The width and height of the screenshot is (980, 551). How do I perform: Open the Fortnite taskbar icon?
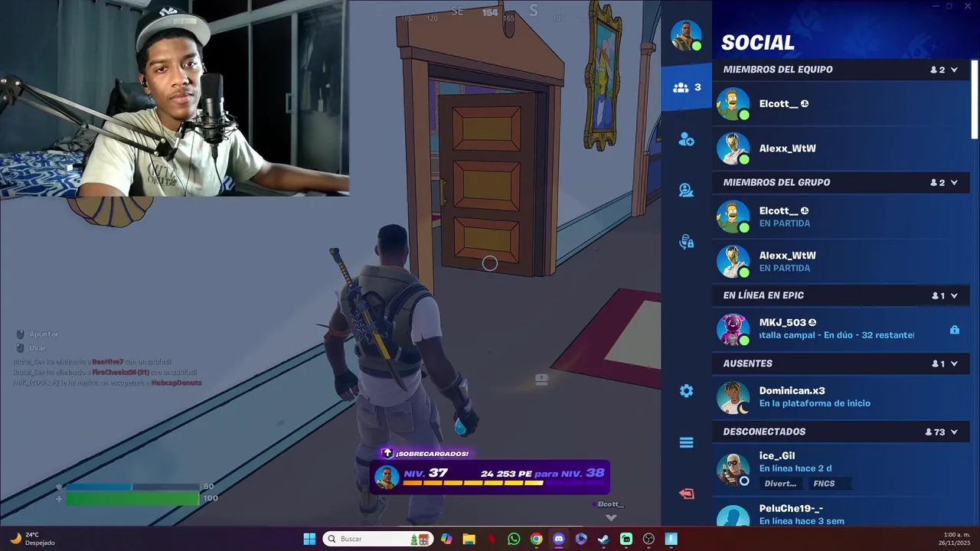tap(671, 540)
